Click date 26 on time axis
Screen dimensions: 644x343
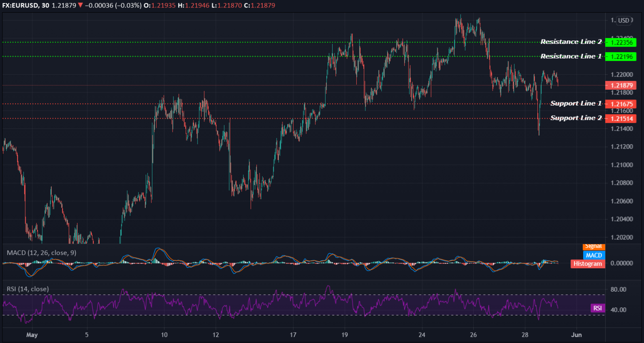pyautogui.click(x=473, y=335)
